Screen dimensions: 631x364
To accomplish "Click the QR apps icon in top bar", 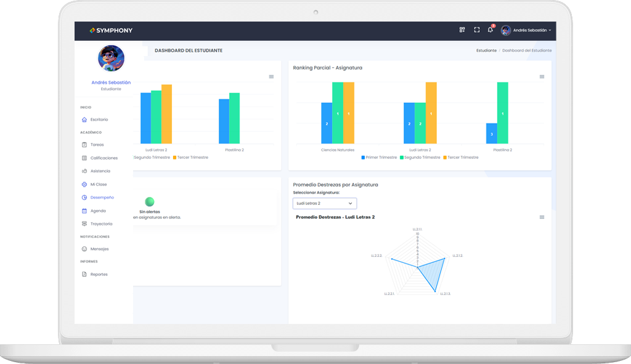I will [x=462, y=30].
